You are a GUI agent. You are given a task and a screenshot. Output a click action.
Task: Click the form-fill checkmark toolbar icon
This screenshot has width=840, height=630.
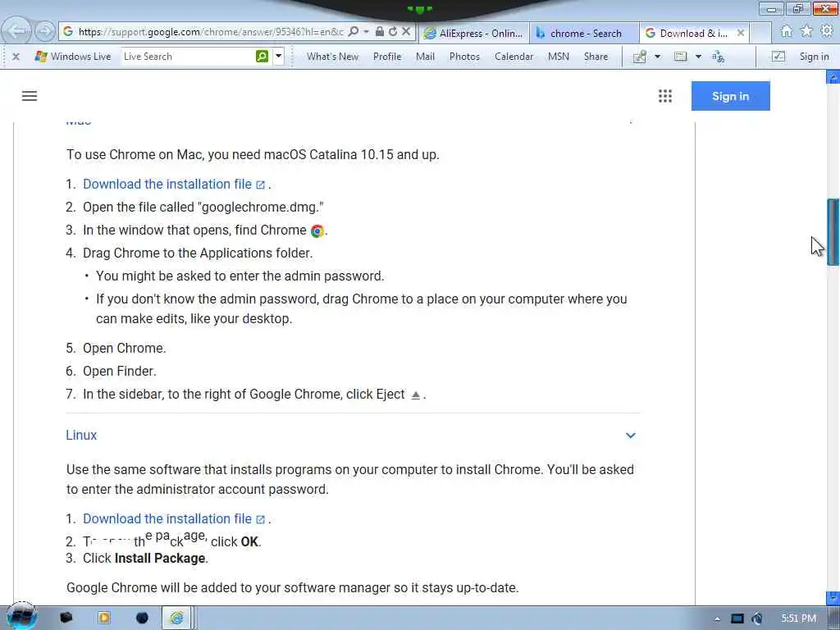click(x=778, y=57)
